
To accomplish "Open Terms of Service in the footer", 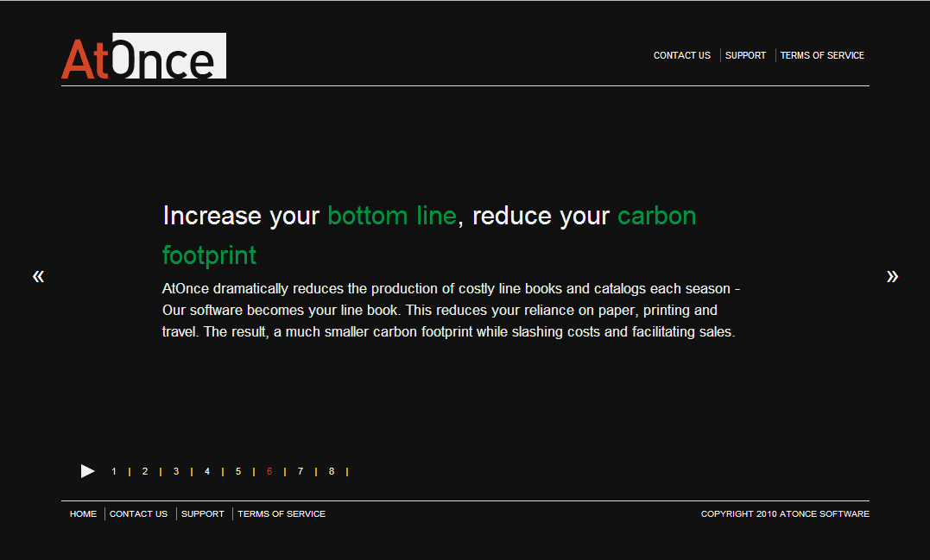I will click(x=282, y=513).
